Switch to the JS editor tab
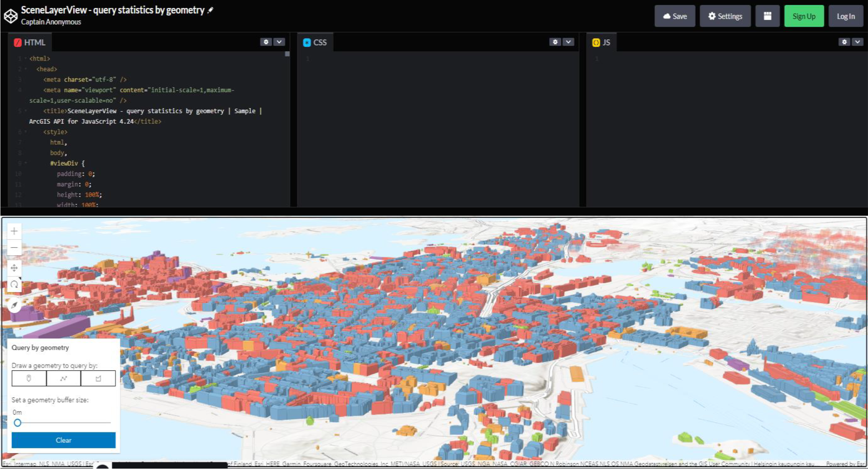 point(602,43)
